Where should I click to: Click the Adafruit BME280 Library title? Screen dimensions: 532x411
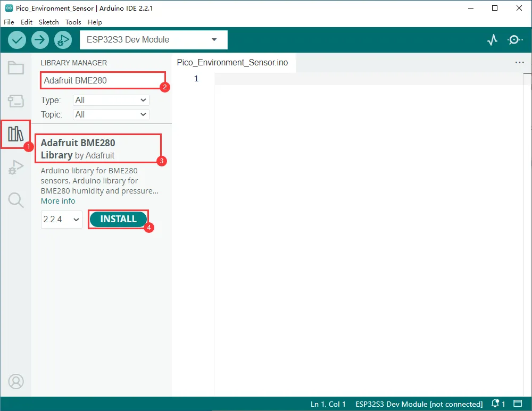tap(78, 149)
